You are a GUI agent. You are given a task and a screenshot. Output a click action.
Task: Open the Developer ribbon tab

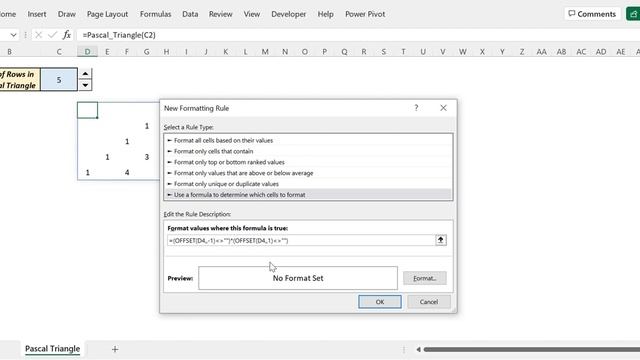(x=289, y=14)
